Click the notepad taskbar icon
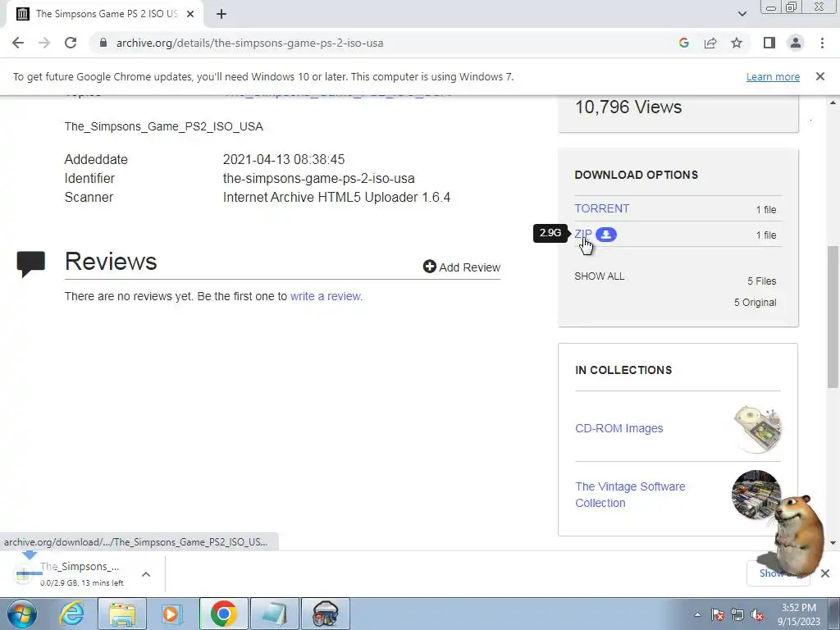The image size is (840, 630). 275,614
